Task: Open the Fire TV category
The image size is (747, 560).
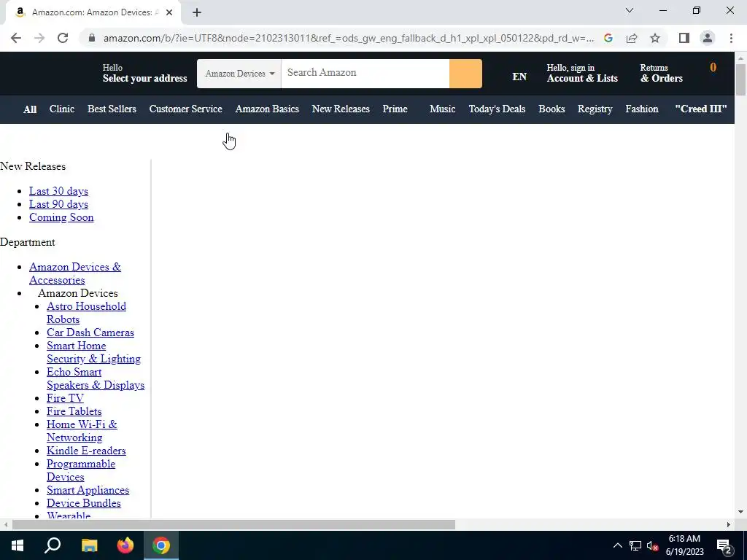Action: click(x=65, y=398)
